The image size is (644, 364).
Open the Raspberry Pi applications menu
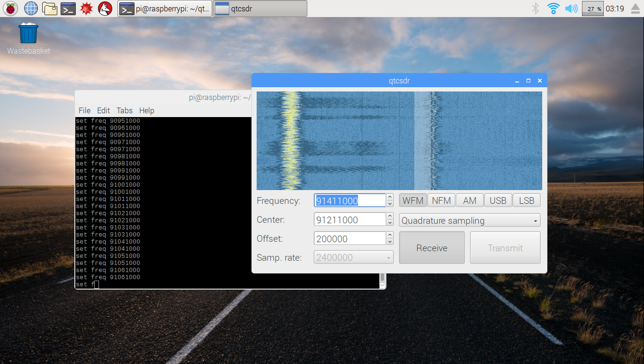coord(10,8)
